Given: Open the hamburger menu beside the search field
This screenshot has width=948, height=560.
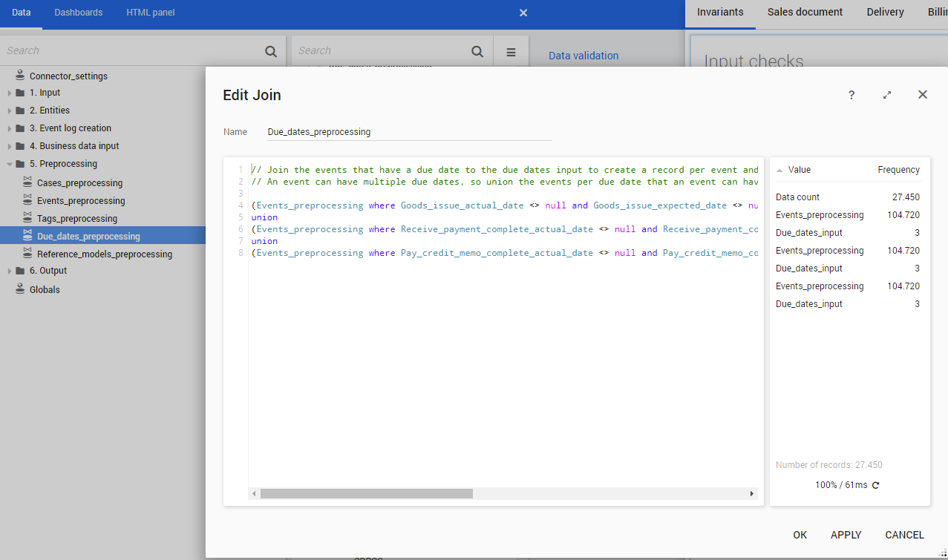Looking at the screenshot, I should pyautogui.click(x=511, y=50).
